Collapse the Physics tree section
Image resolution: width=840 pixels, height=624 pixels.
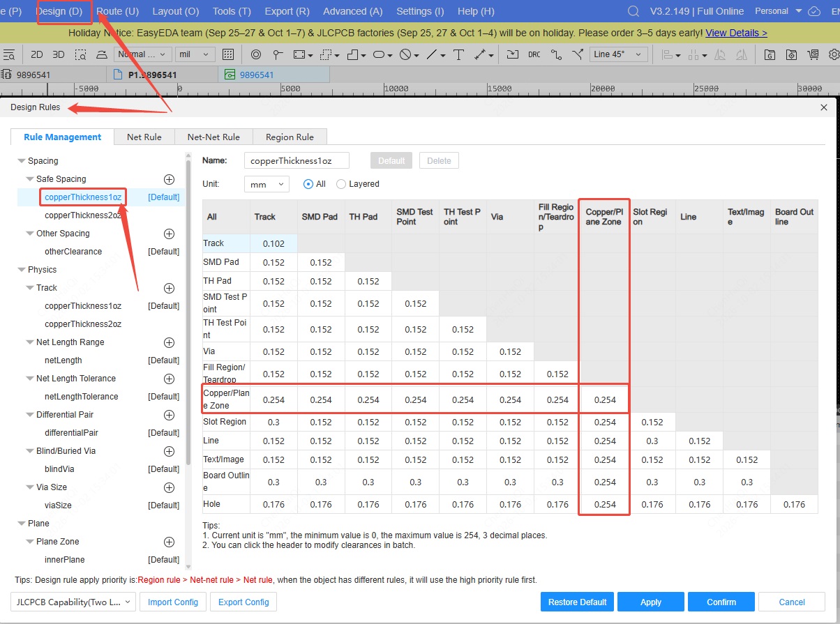(21, 270)
